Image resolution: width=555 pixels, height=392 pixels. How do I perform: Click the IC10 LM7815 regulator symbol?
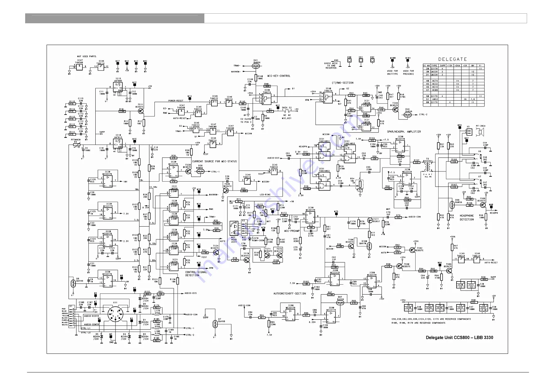[x=118, y=143]
